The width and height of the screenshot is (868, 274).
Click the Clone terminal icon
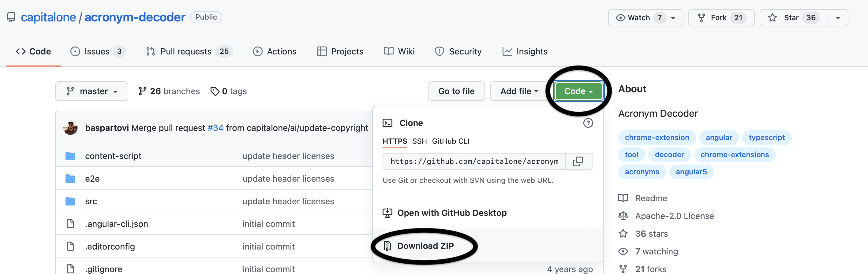[387, 123]
